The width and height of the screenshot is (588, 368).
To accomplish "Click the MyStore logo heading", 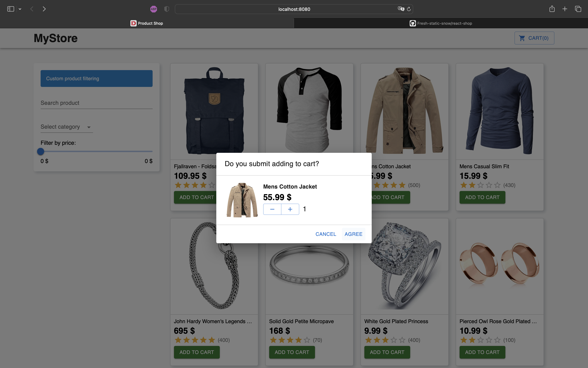I will coord(56,38).
